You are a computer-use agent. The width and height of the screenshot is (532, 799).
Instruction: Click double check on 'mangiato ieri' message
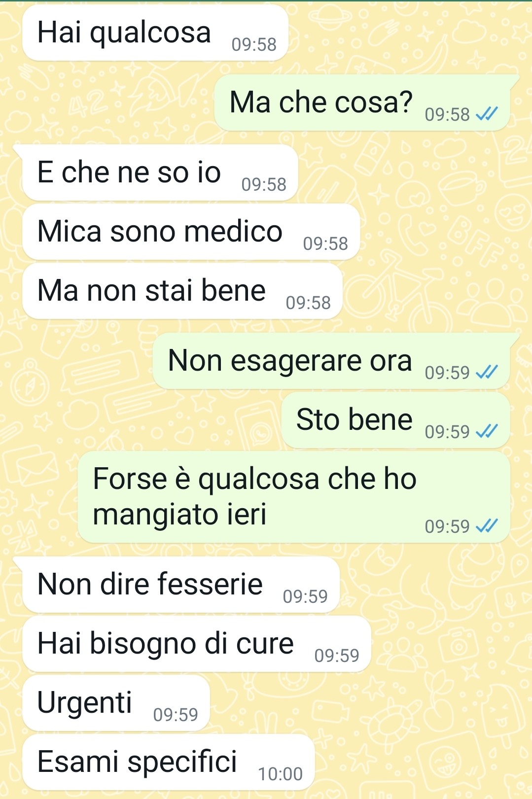click(x=487, y=526)
